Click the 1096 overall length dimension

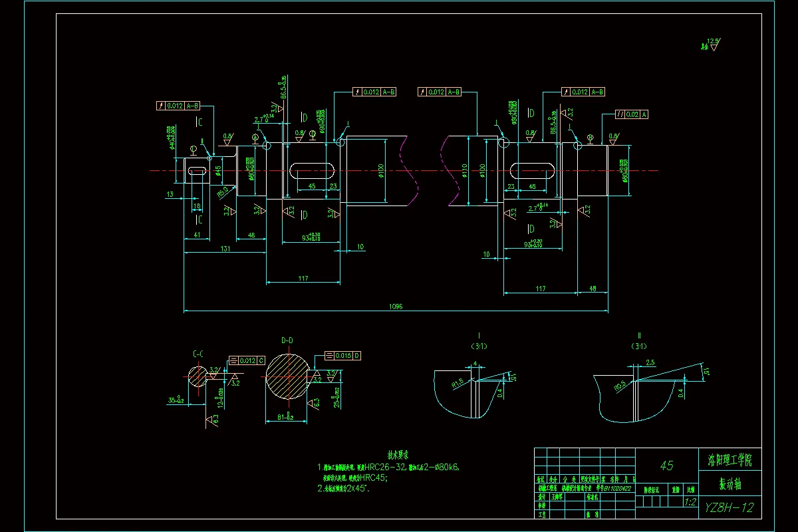pyautogui.click(x=397, y=307)
